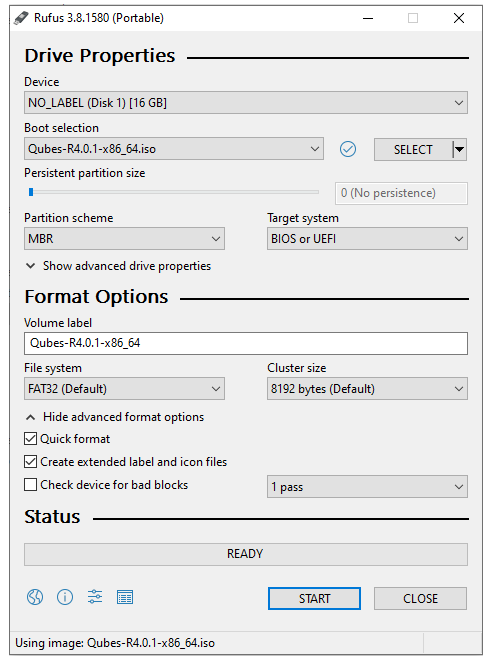The image size is (498, 668).
Task: Expand Show advanced drive properties
Action: 118,266
